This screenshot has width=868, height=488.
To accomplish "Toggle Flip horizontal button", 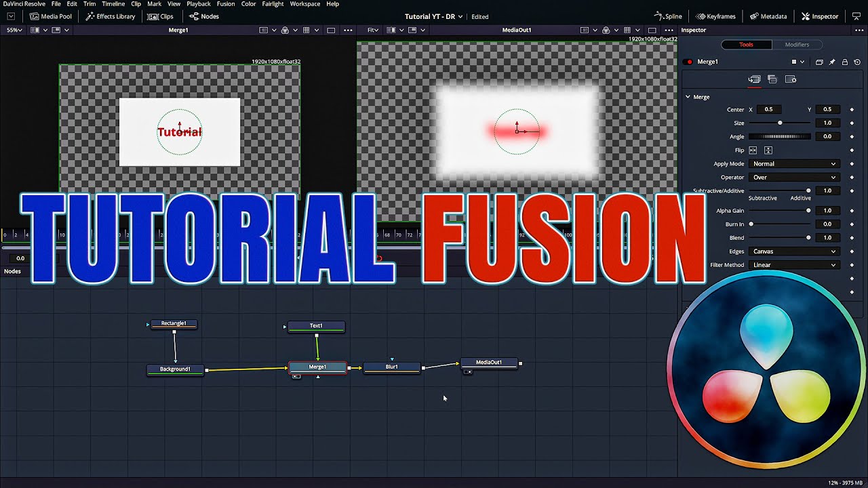I will coord(753,150).
